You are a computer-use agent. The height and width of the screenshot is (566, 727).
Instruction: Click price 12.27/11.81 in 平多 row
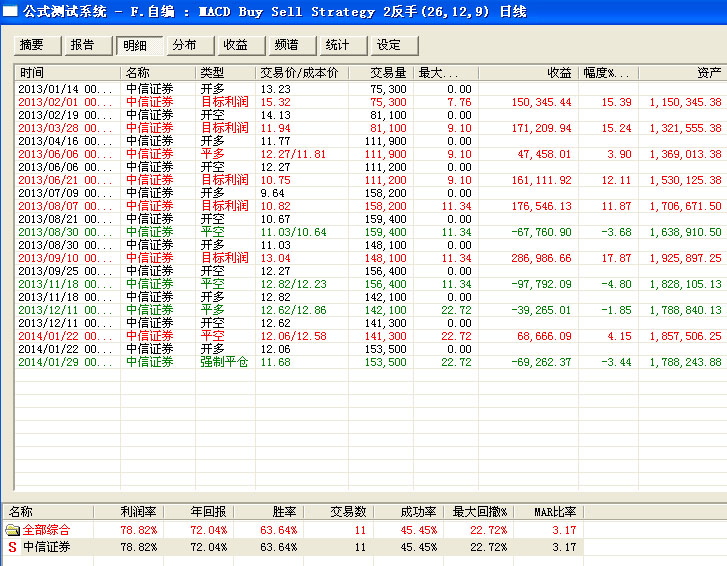click(x=293, y=154)
